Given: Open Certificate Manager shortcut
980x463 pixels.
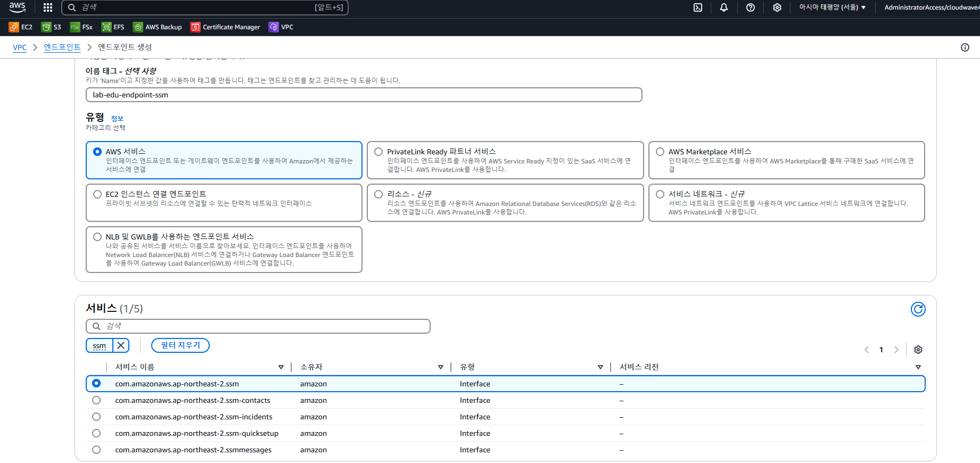Looking at the screenshot, I should tap(226, 27).
